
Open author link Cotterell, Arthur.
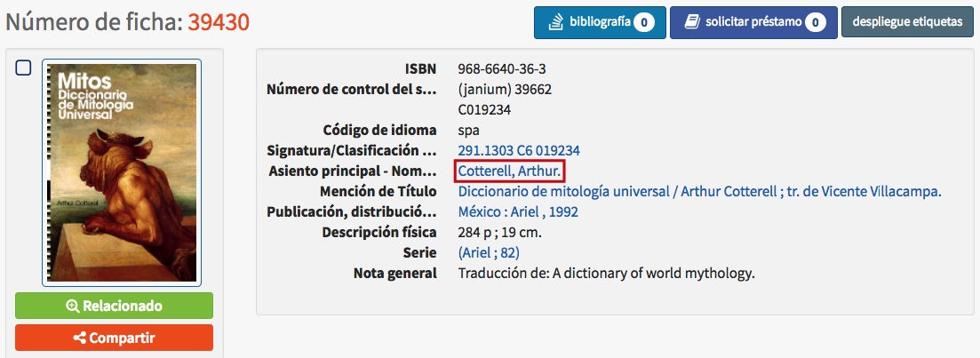(511, 171)
